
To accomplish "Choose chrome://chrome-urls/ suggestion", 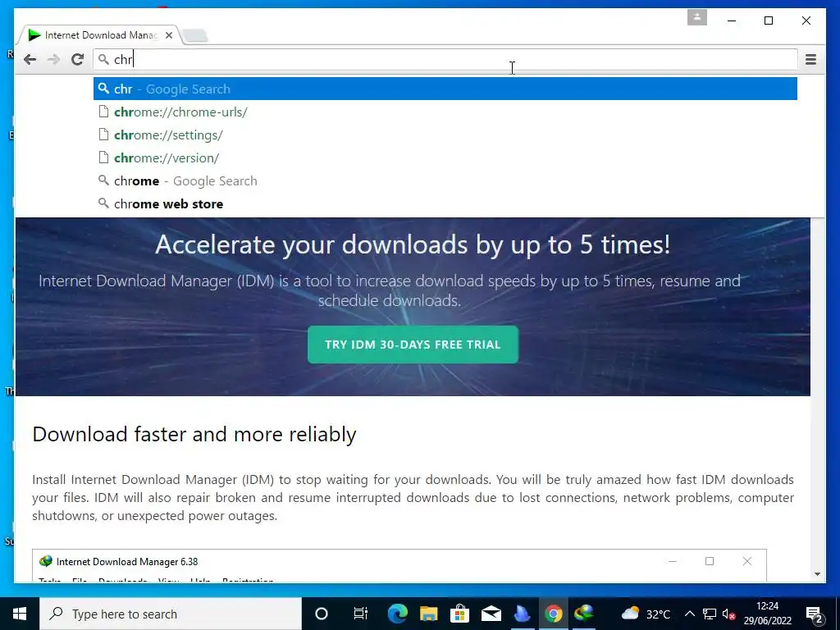I will (x=445, y=112).
